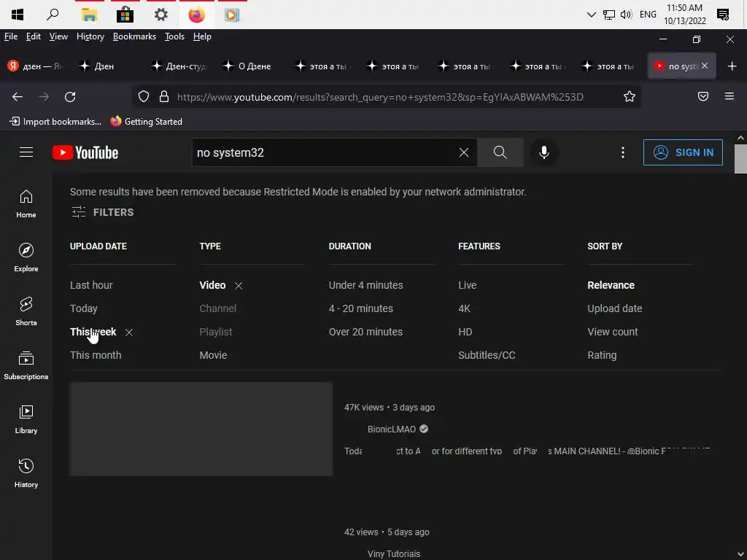Show hidden tray icons chevron
747x560 pixels.
click(x=591, y=15)
